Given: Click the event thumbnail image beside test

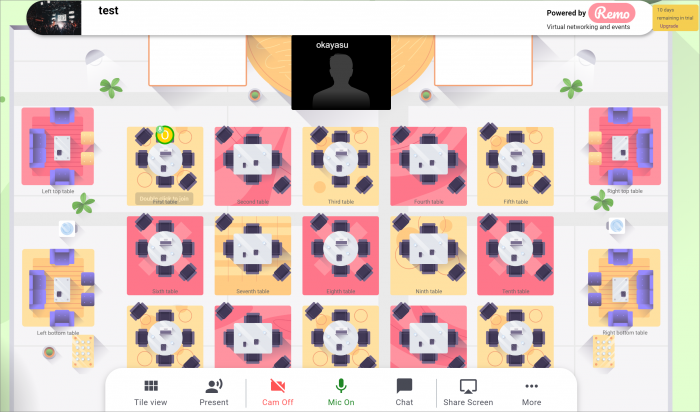Looking at the screenshot, I should point(54,18).
